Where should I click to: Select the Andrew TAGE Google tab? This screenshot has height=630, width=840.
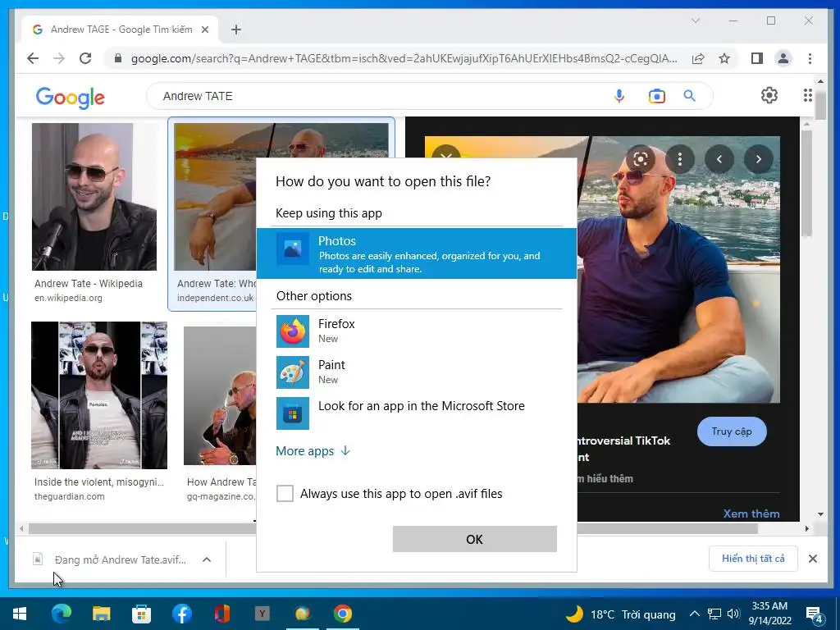pos(120,30)
